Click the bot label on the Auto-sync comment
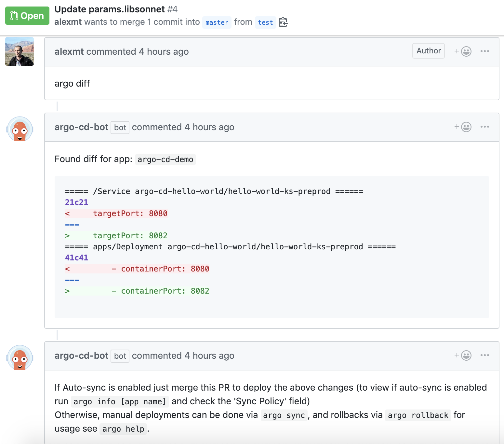This screenshot has height=444, width=504. [120, 356]
